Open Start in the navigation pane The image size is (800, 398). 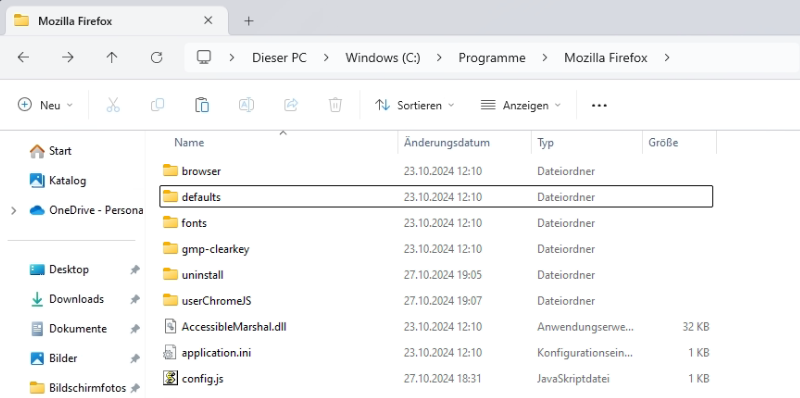60,151
